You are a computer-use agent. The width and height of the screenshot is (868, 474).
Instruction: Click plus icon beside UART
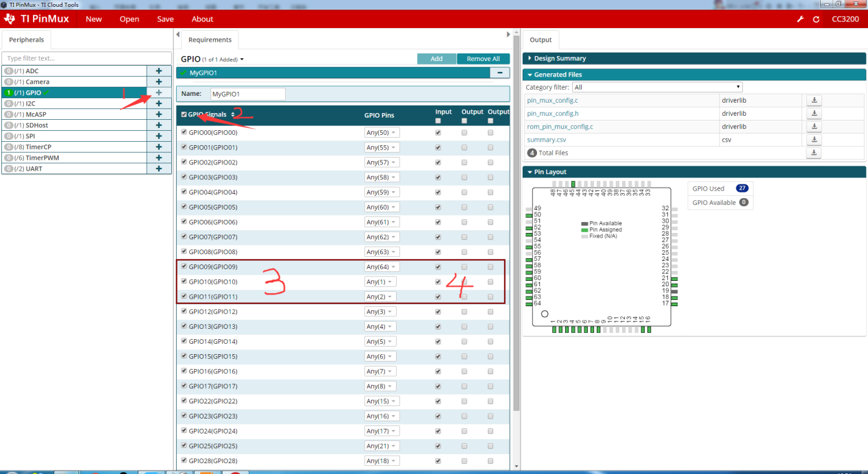159,169
